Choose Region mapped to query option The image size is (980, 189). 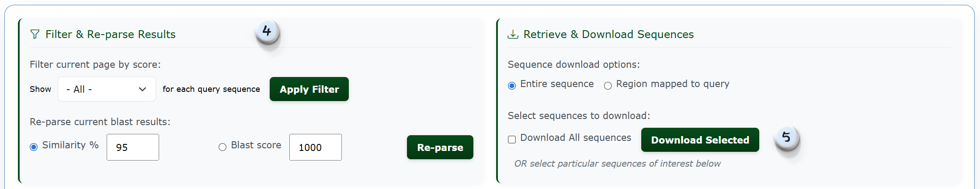(608, 86)
